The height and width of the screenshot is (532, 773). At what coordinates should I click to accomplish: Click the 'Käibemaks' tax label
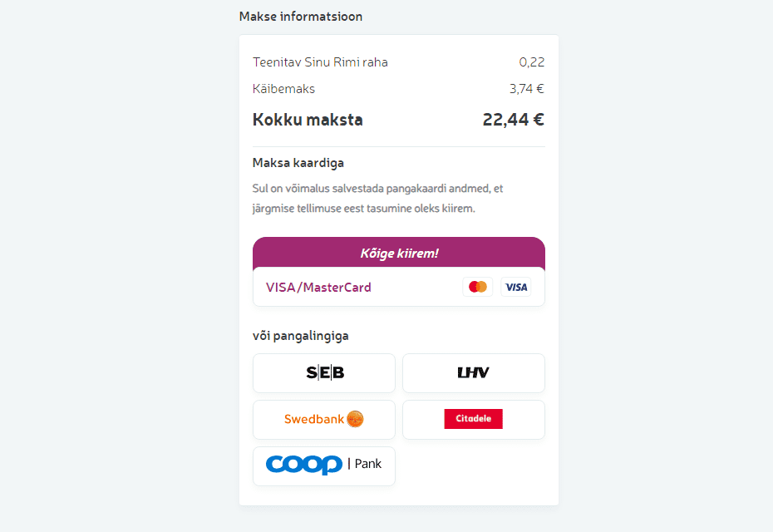(283, 89)
